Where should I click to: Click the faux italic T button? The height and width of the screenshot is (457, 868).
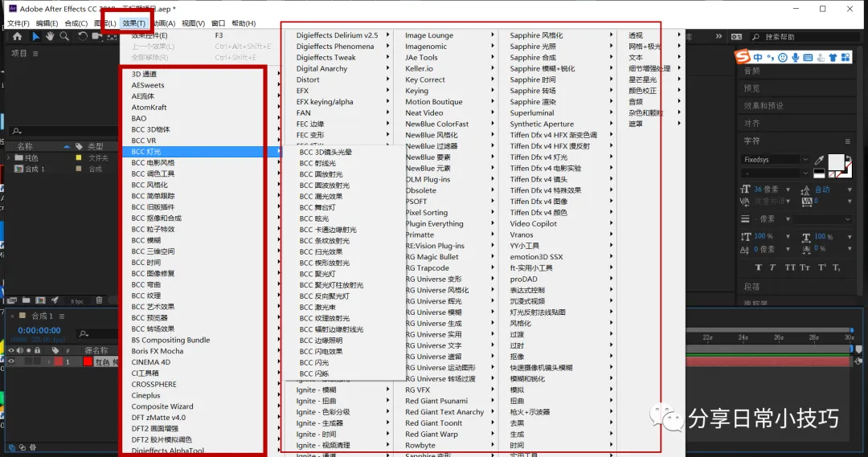click(x=772, y=267)
